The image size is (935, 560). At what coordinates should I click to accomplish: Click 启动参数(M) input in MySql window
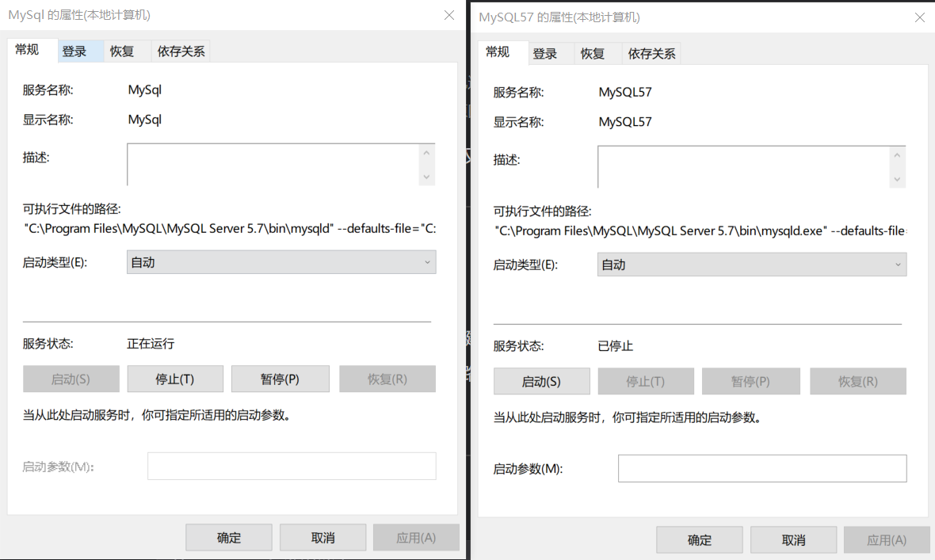pyautogui.click(x=292, y=466)
